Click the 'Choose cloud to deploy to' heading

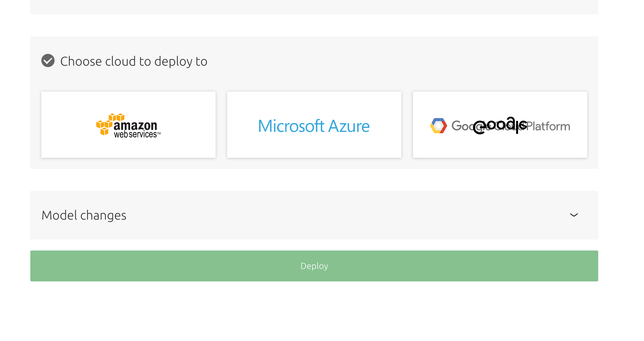134,61
